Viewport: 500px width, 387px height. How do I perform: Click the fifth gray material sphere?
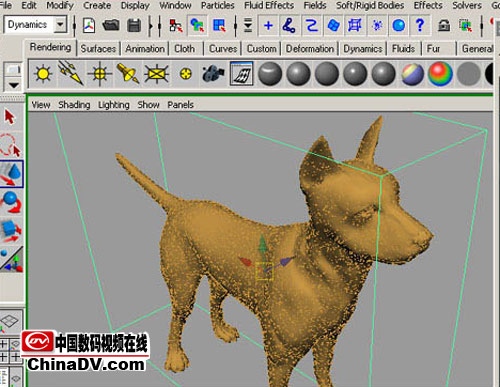click(x=383, y=74)
